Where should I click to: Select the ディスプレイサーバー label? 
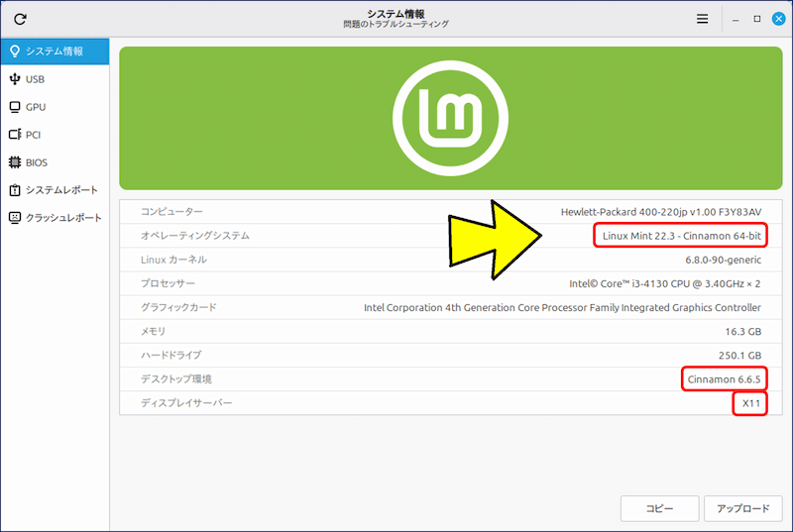pyautogui.click(x=186, y=402)
